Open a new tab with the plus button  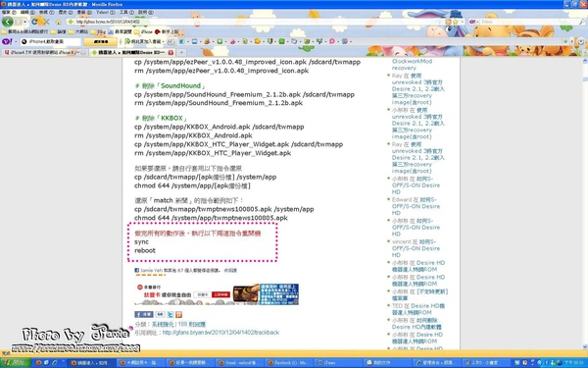[181, 52]
